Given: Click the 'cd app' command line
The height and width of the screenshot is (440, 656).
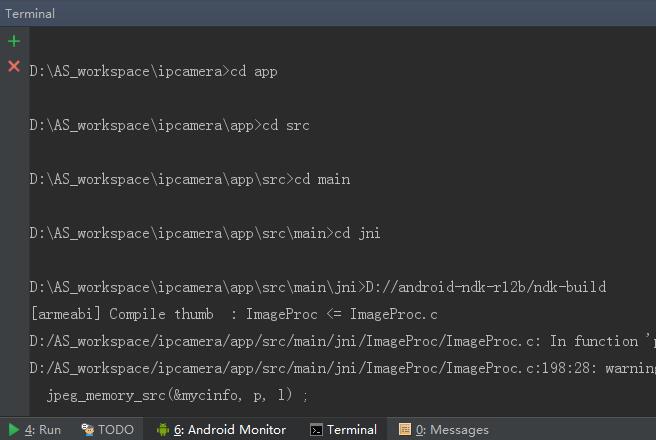Looking at the screenshot, I should pos(153,72).
